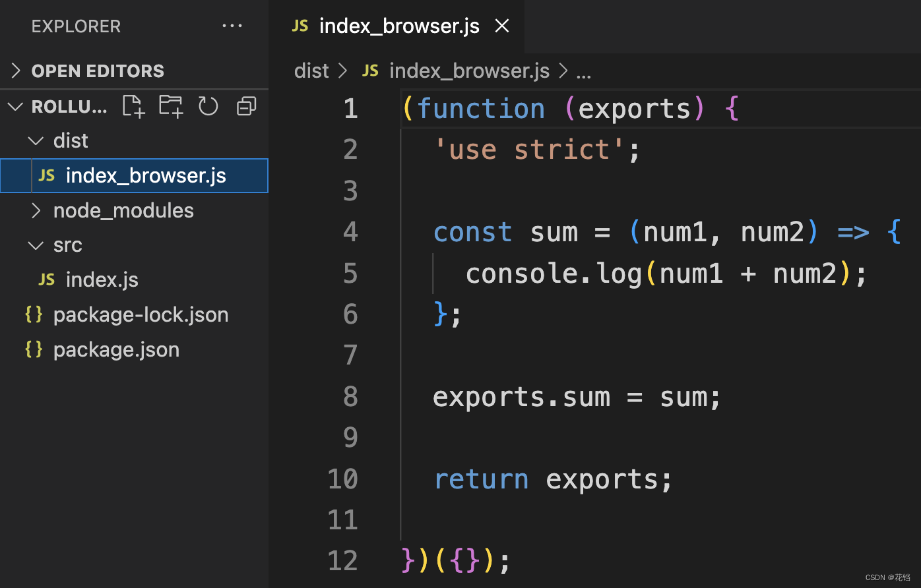Screen dimensions: 921x588
Task: Click the return keyword on line 10
Action: tap(481, 479)
